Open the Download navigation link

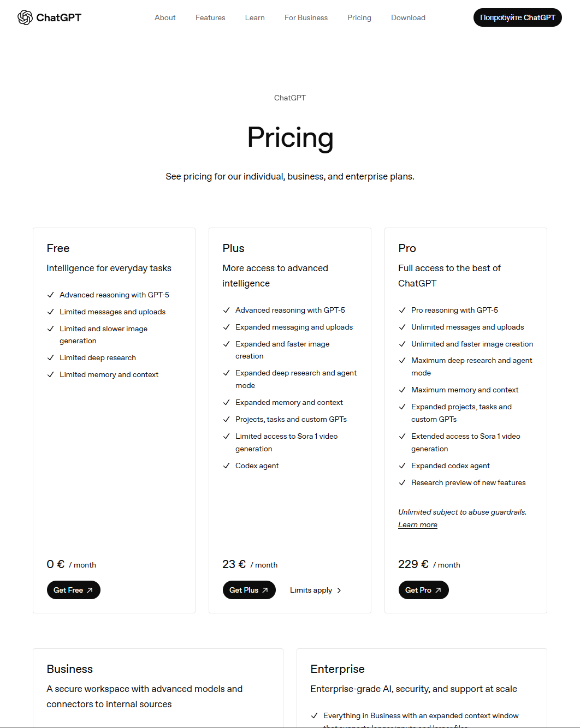point(408,17)
